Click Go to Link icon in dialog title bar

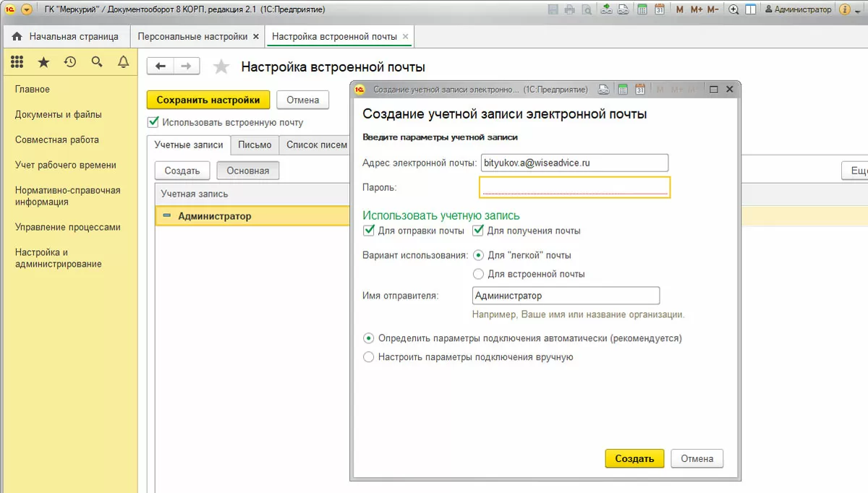point(603,90)
